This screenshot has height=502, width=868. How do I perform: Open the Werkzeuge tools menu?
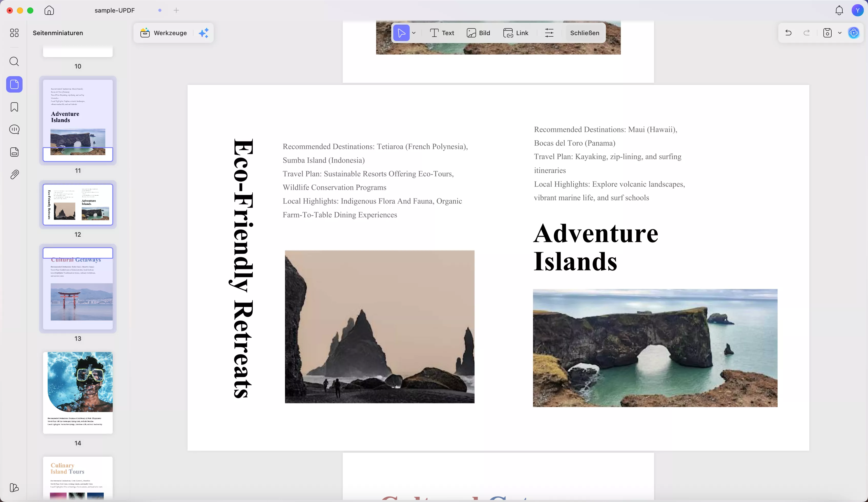(164, 33)
